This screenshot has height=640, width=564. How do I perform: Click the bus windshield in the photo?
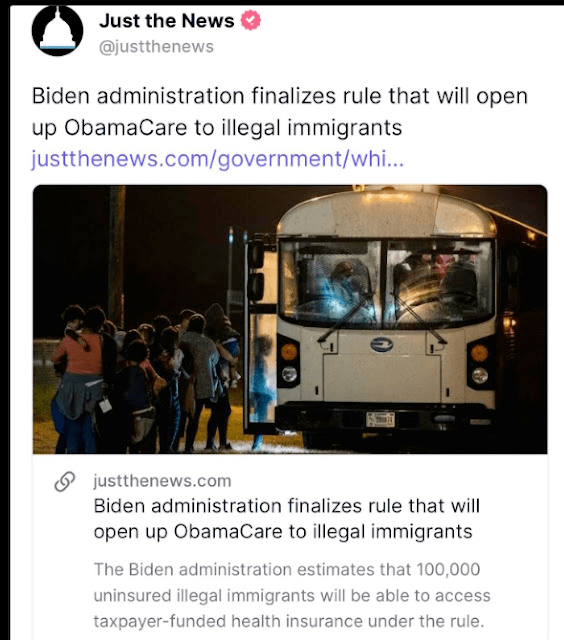386,283
